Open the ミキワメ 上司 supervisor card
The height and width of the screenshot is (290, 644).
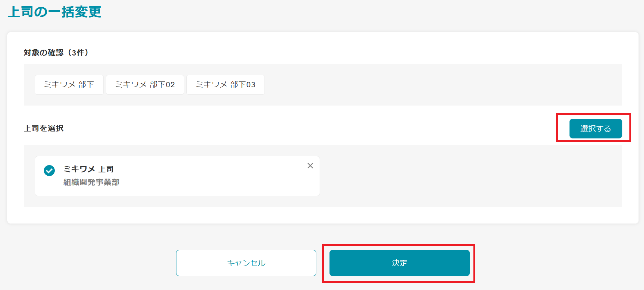click(x=177, y=176)
